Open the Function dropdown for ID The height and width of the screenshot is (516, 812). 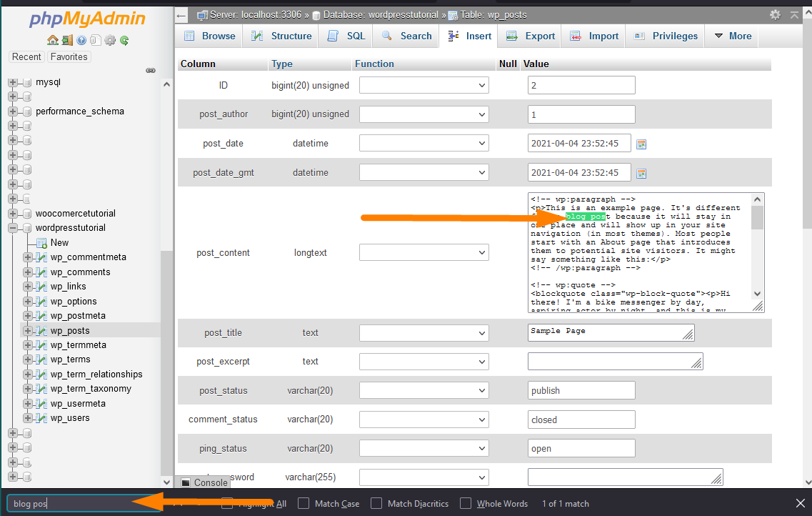point(424,86)
